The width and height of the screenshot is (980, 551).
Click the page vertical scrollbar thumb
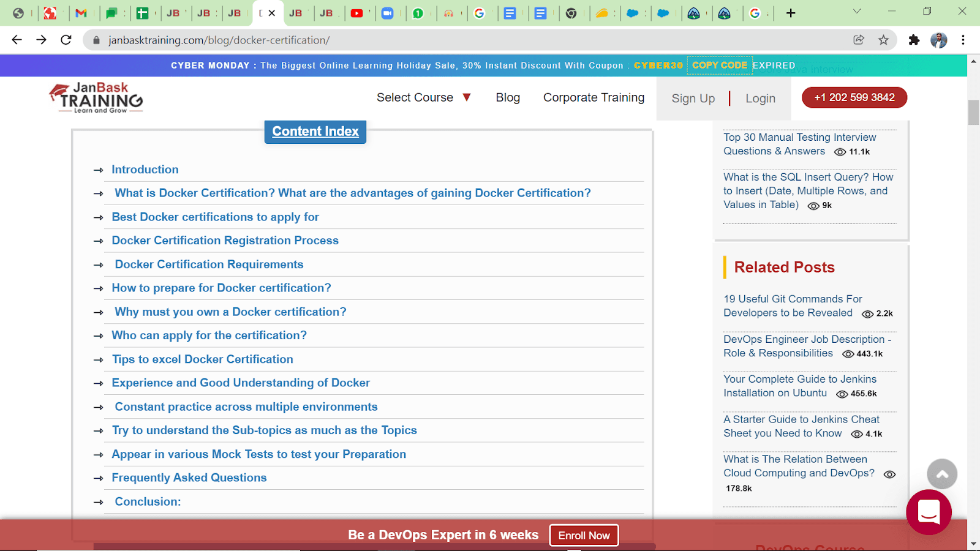coord(973,112)
